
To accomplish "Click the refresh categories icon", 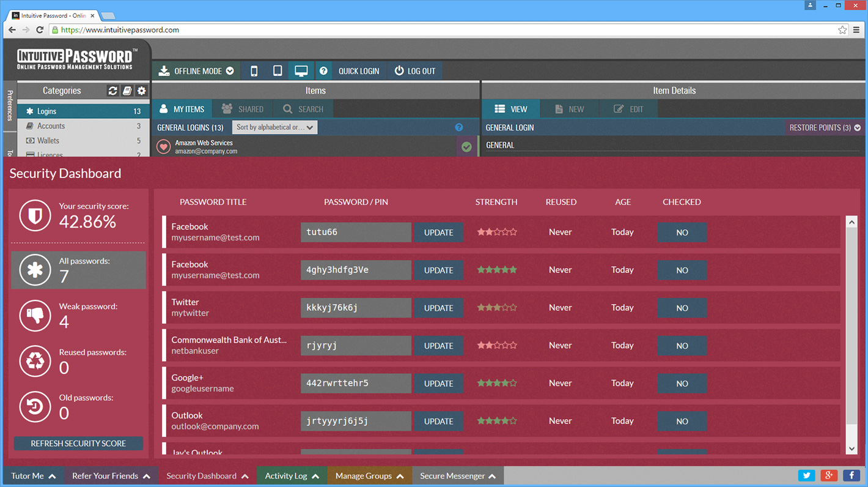I will coord(112,91).
